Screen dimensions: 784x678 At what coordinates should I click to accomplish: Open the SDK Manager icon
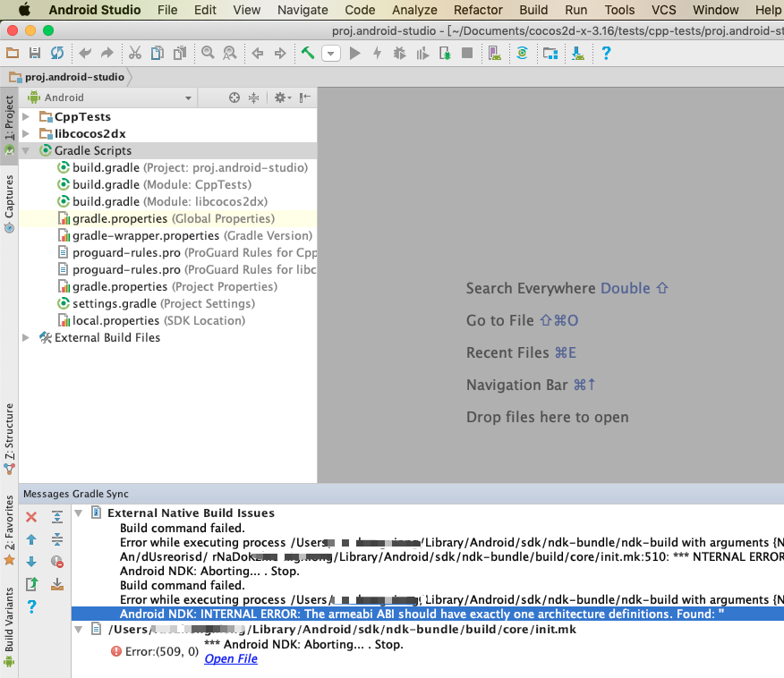coord(578,53)
